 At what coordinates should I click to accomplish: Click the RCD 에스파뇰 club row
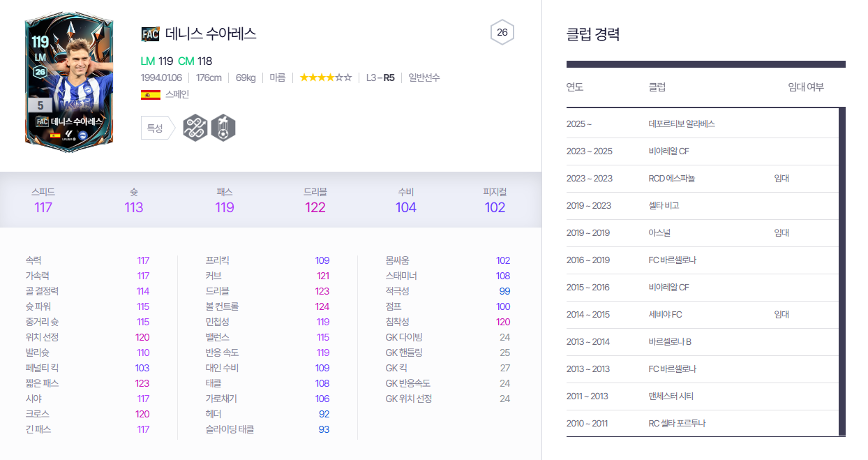703,178
